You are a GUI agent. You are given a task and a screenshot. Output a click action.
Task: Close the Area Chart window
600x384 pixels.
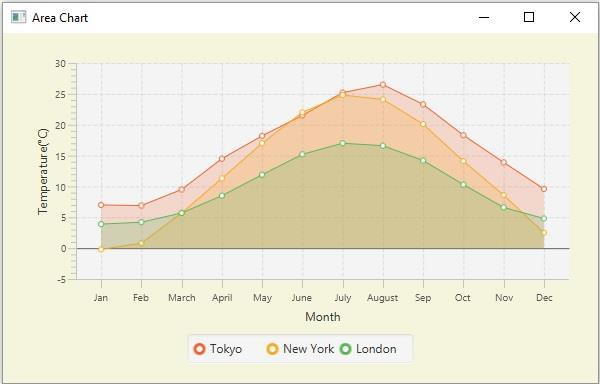point(575,17)
